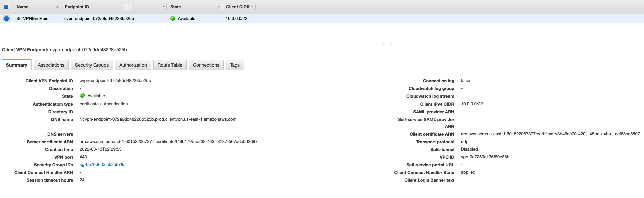The width and height of the screenshot is (644, 198).
Task: Open the Client CIDR column dropdown arrow
Action: [252, 7]
